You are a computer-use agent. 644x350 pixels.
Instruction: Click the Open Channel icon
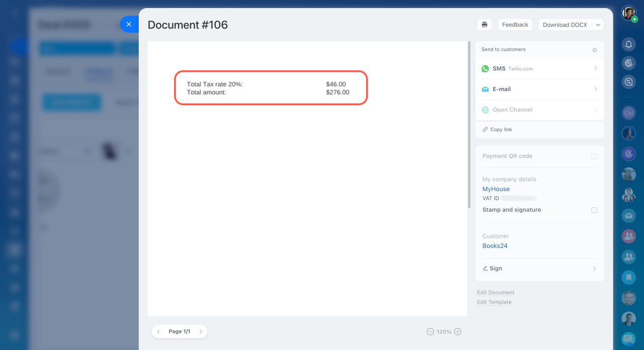[x=485, y=110]
